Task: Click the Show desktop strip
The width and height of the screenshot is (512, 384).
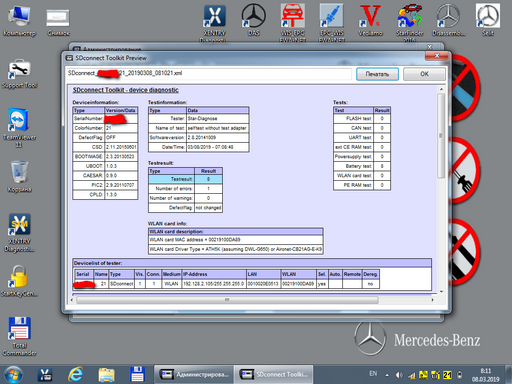Action: coord(509,375)
